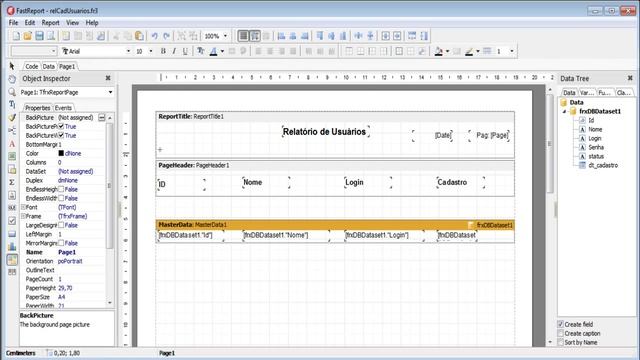The height and width of the screenshot is (360, 640).
Task: Switch to the Events tab
Action: tap(63, 108)
